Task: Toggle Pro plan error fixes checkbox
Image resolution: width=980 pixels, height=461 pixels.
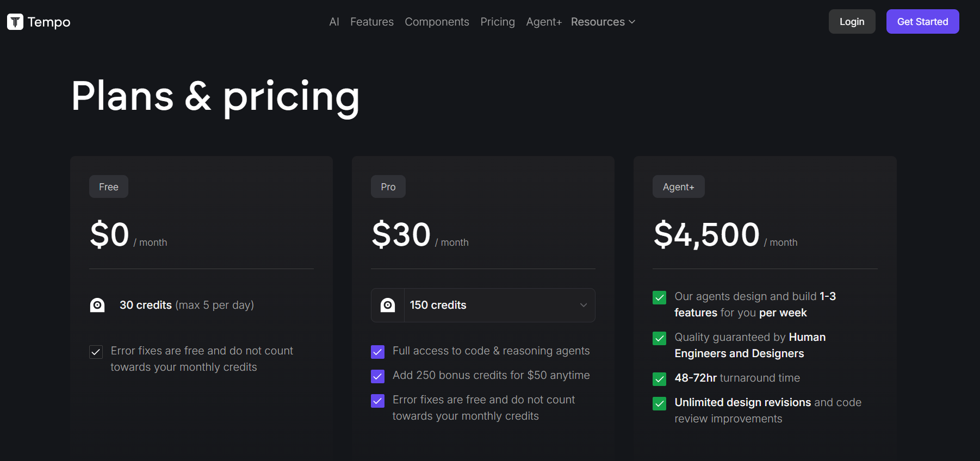Action: [377, 401]
